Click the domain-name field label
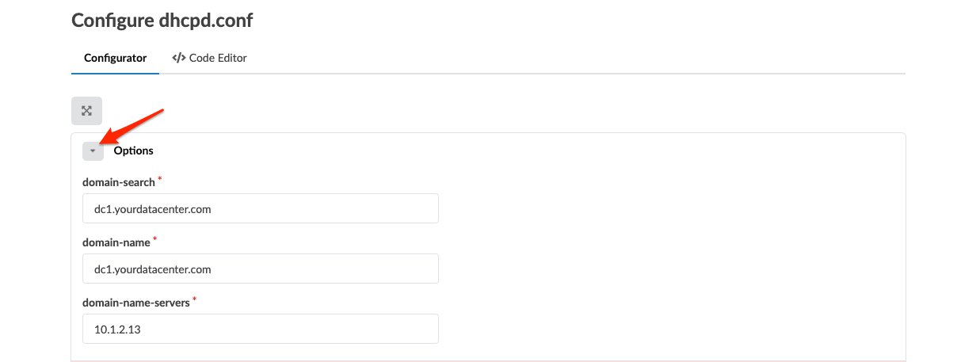The height and width of the screenshot is (362, 980). [116, 242]
